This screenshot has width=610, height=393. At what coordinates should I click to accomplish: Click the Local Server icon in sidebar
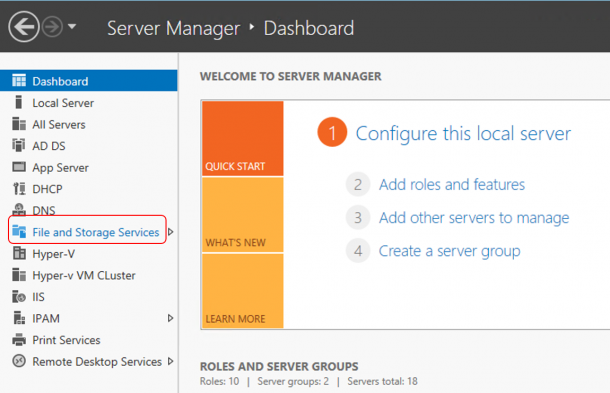coord(18,103)
